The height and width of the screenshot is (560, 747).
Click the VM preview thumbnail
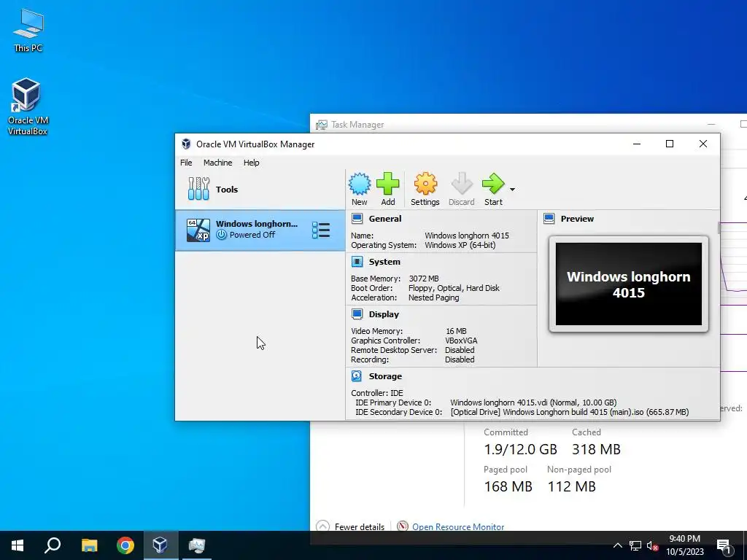point(628,284)
